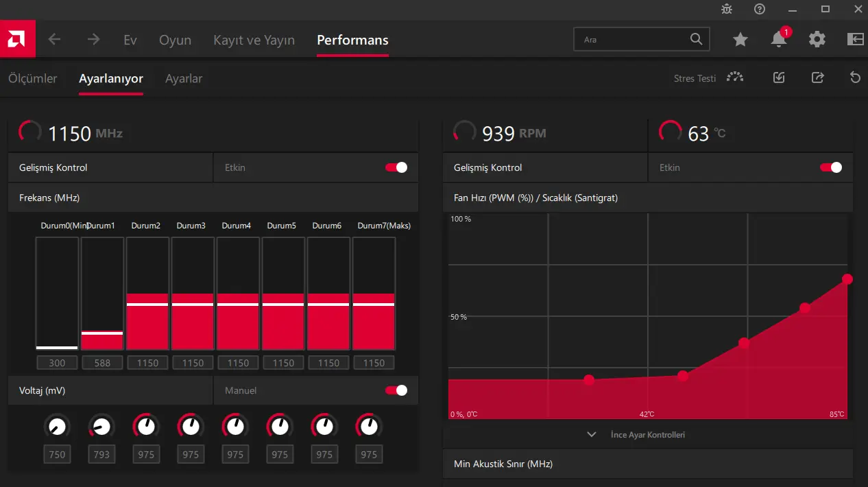
Task: Click the Ara search field
Action: (x=641, y=40)
